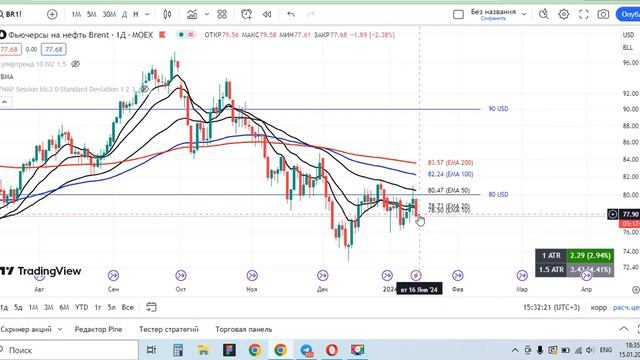Viewport: 640px width, 360px height.
Task: Select weekly Н timeframe
Action: (136, 14)
